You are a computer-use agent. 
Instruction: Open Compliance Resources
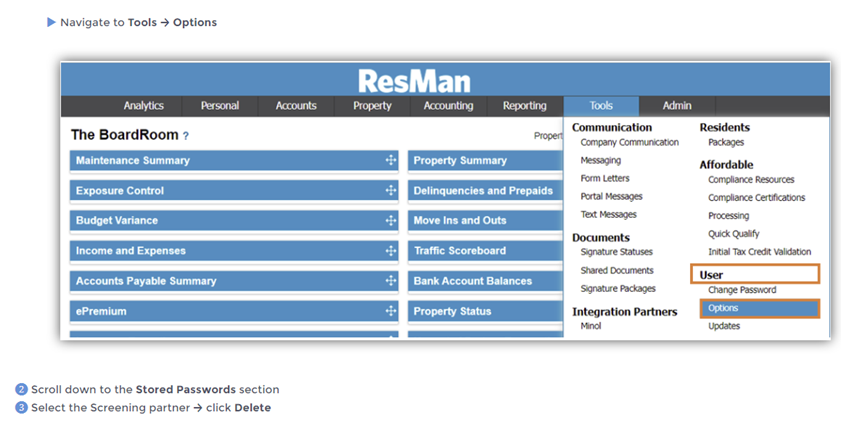tap(751, 180)
